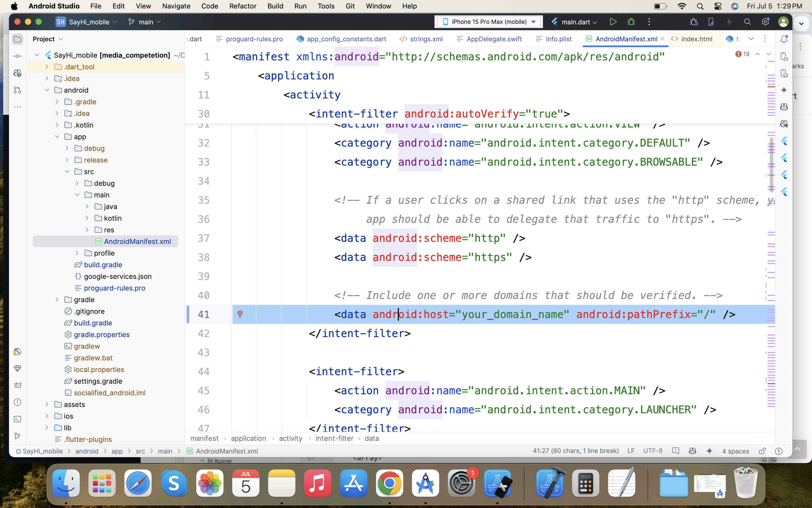812x508 pixels.
Task: Click the red intention bulb on line 41
Action: pyautogui.click(x=240, y=314)
